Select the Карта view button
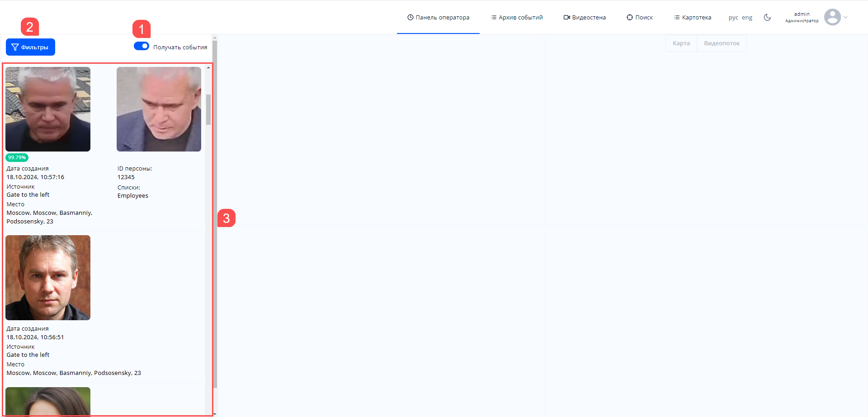The image size is (868, 417). click(681, 43)
